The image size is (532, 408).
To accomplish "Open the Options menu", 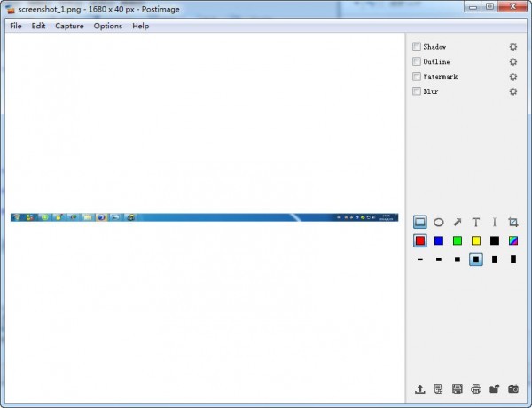I will pyautogui.click(x=108, y=26).
